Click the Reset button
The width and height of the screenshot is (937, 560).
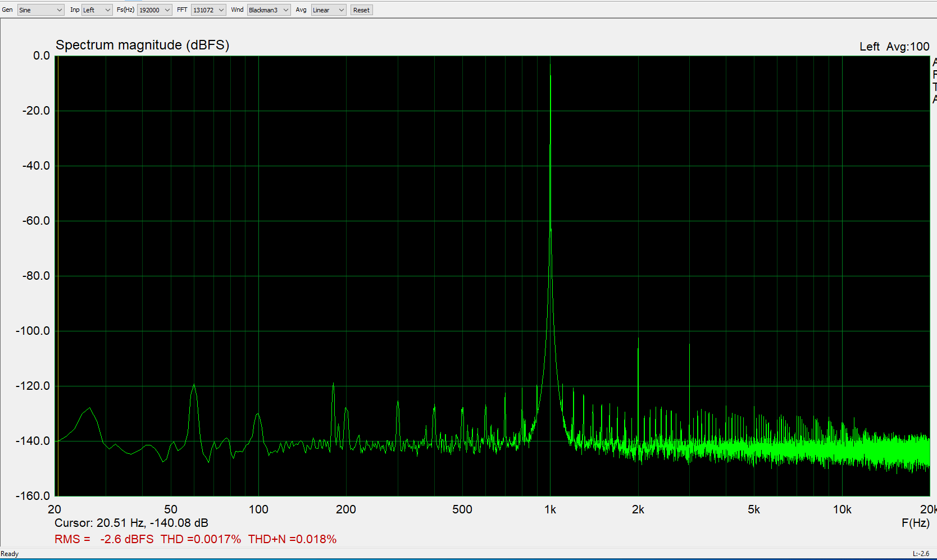point(361,10)
